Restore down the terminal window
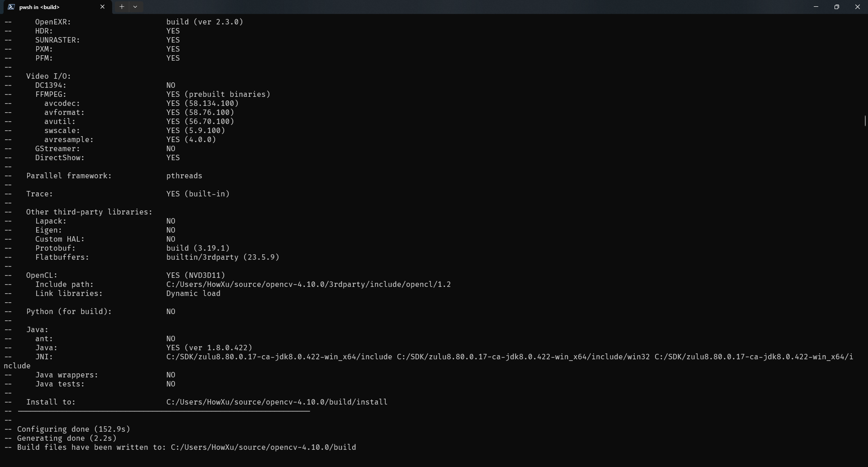The height and width of the screenshot is (467, 868). point(837,7)
